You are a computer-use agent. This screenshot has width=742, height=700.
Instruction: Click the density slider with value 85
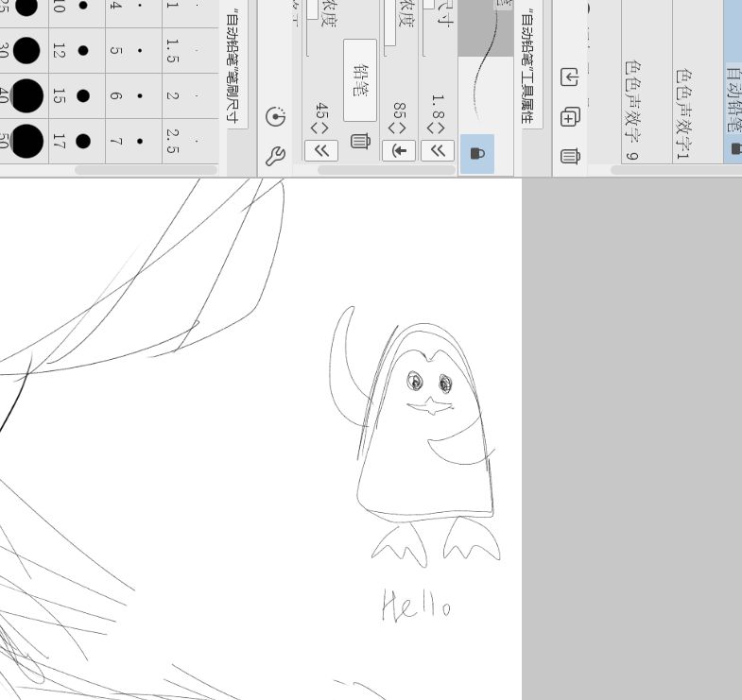[388, 28]
